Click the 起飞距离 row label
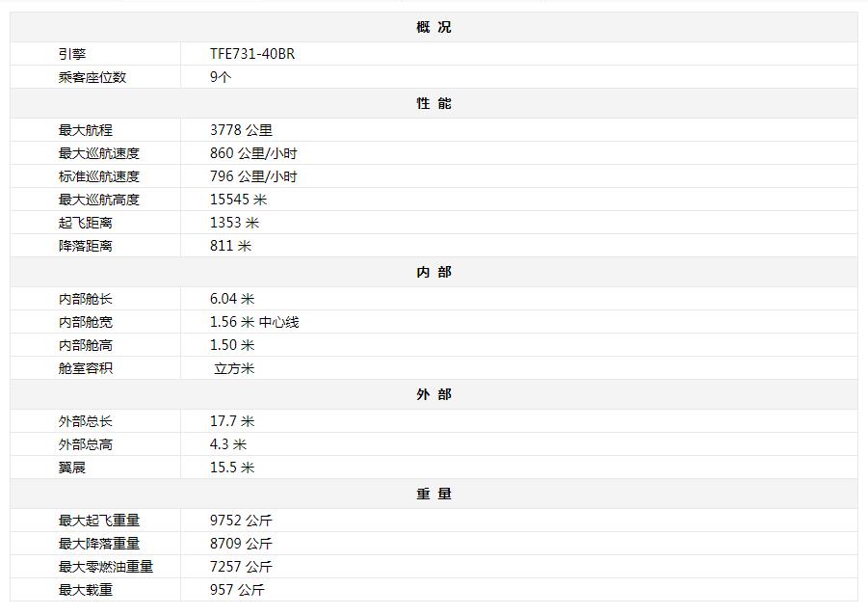 click(86, 223)
